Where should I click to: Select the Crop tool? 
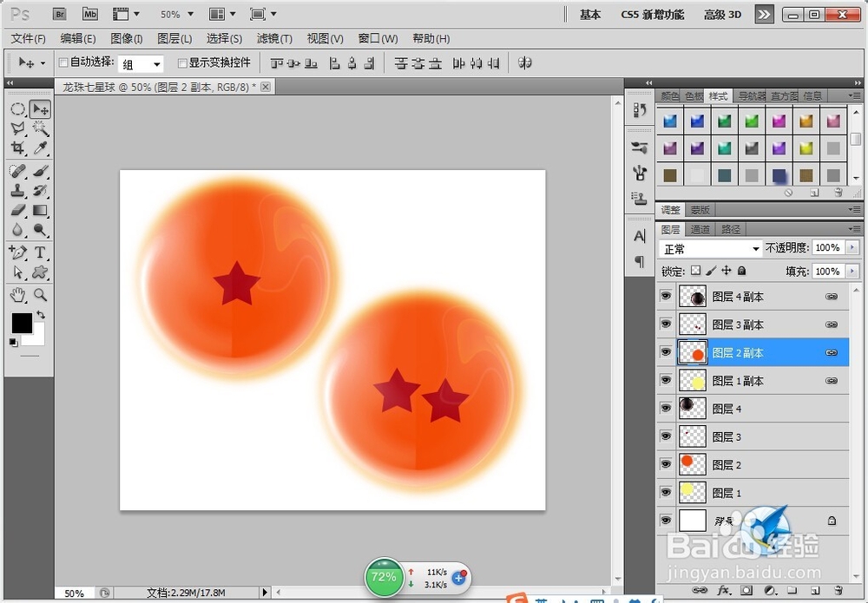click(17, 147)
